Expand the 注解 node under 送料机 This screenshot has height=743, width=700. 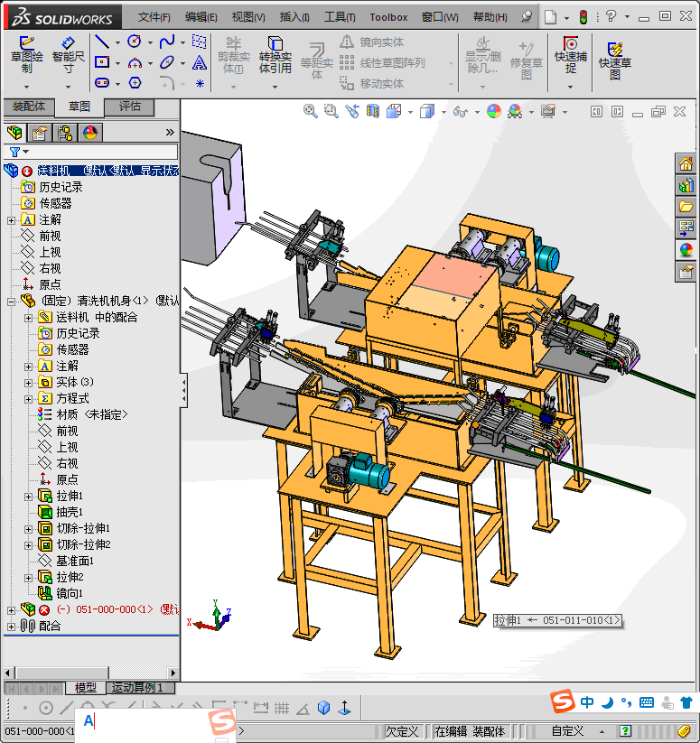coord(11,220)
